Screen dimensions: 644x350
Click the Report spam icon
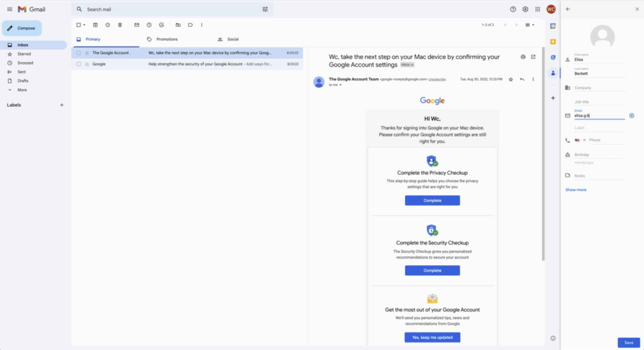[x=108, y=25]
